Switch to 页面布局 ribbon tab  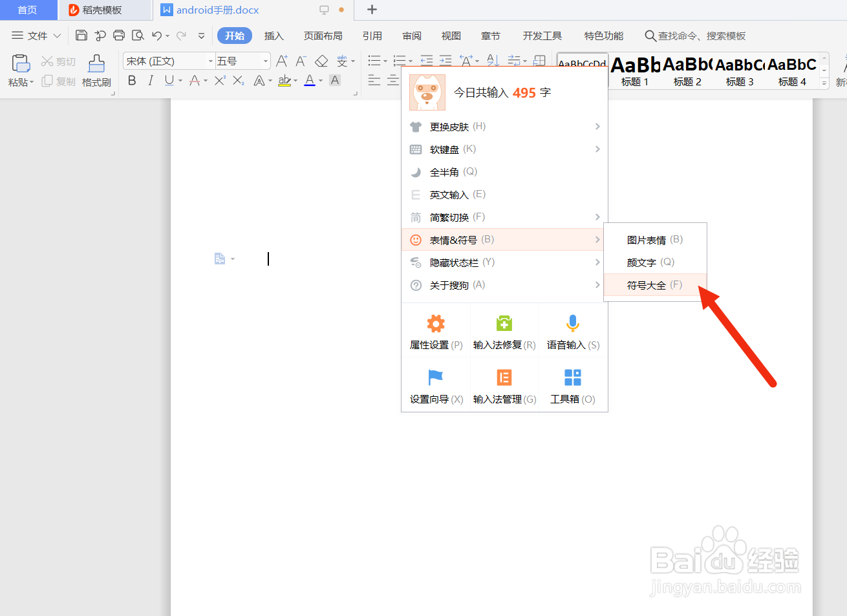323,36
